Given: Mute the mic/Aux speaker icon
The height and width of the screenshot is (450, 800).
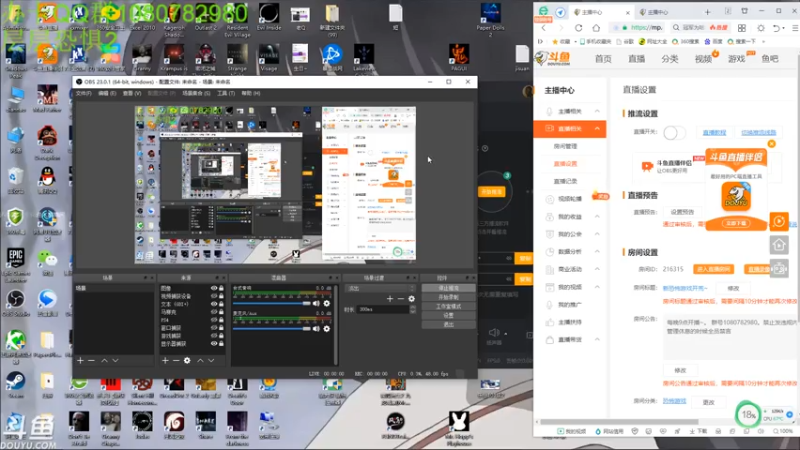Looking at the screenshot, I should click(x=316, y=329).
